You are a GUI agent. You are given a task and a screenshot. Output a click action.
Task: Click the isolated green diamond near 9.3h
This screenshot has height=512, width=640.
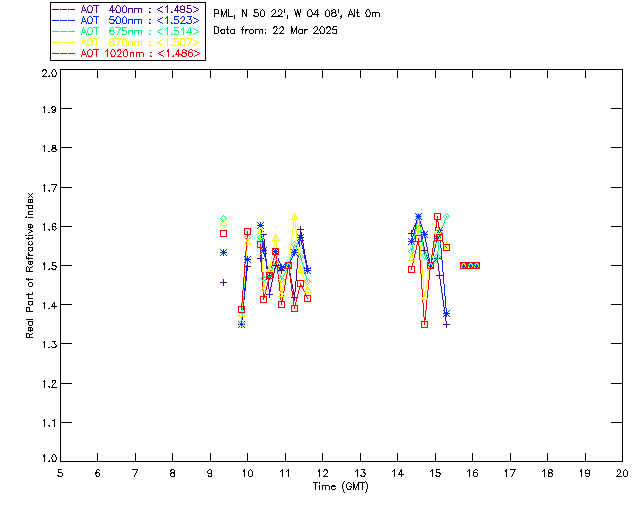[x=223, y=219]
